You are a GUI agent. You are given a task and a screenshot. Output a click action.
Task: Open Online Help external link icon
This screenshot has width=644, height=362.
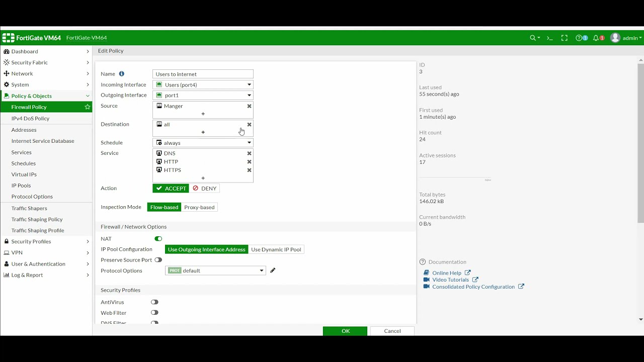(x=467, y=273)
